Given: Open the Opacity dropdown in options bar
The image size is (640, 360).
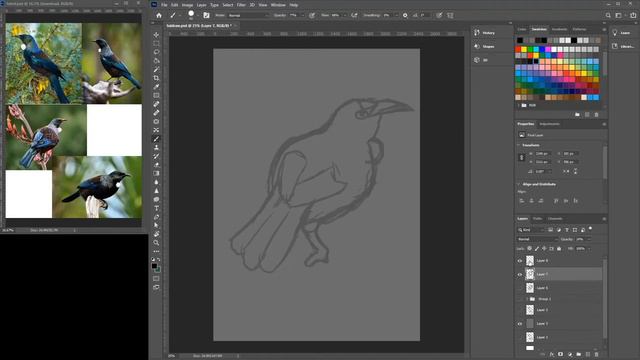Looking at the screenshot, I should tap(302, 15).
